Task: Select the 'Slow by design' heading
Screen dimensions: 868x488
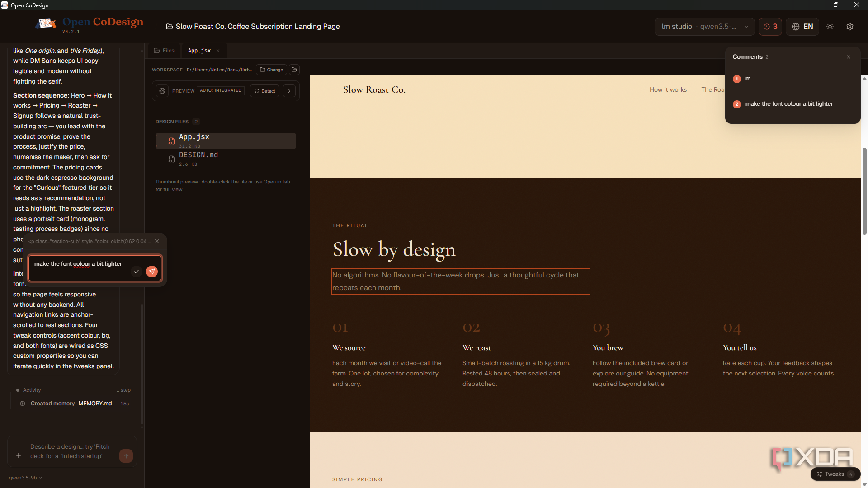Action: (394, 249)
